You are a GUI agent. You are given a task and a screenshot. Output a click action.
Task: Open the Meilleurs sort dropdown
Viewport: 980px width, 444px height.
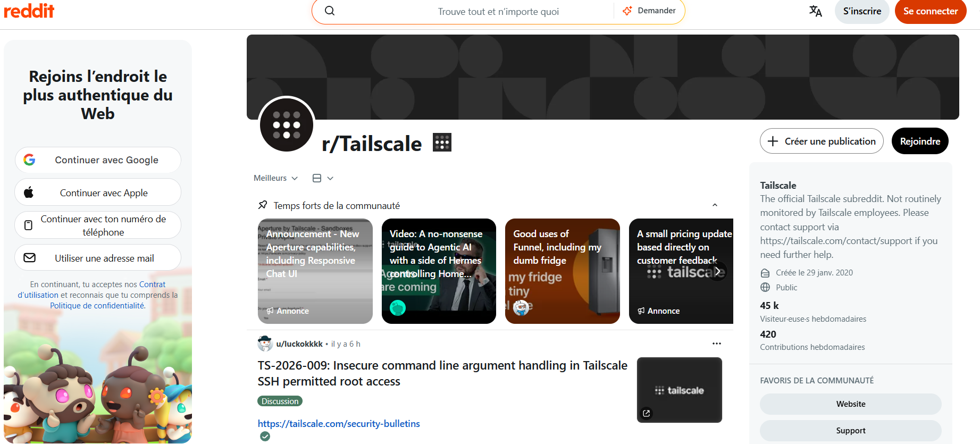(275, 178)
